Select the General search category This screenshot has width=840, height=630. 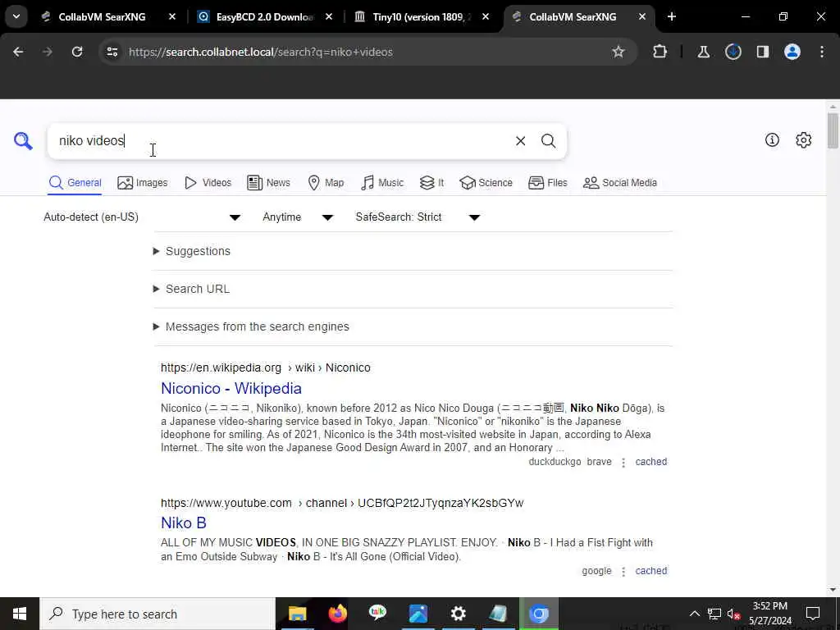[75, 183]
